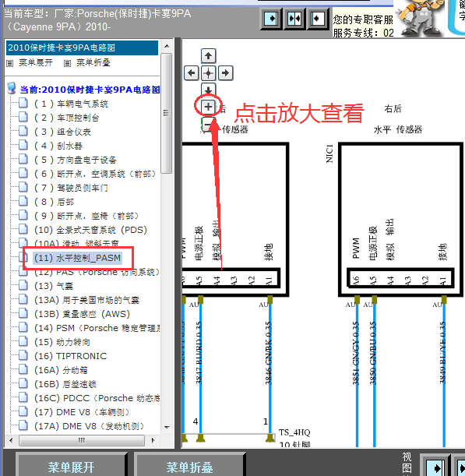The height and width of the screenshot is (476, 465).
Task: Zoom in the diagram with plus button
Action: point(208,107)
